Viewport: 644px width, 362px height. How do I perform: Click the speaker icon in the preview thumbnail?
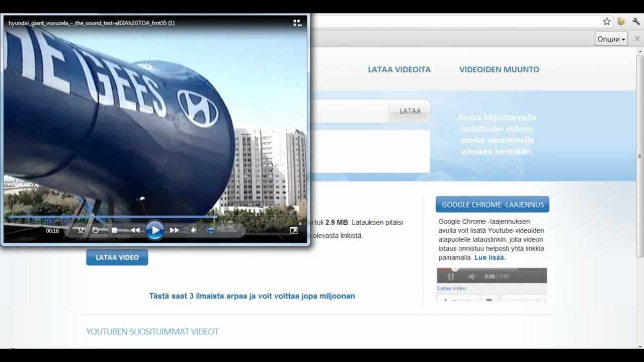472,277
